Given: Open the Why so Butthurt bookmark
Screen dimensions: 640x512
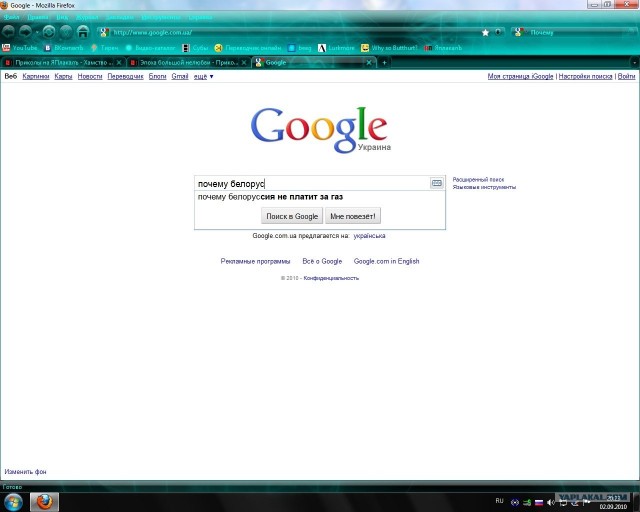Looking at the screenshot, I should pos(389,48).
